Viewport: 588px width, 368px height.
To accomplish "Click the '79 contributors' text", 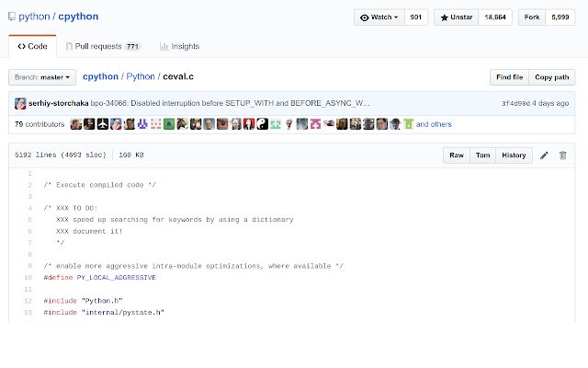I will tap(40, 124).
